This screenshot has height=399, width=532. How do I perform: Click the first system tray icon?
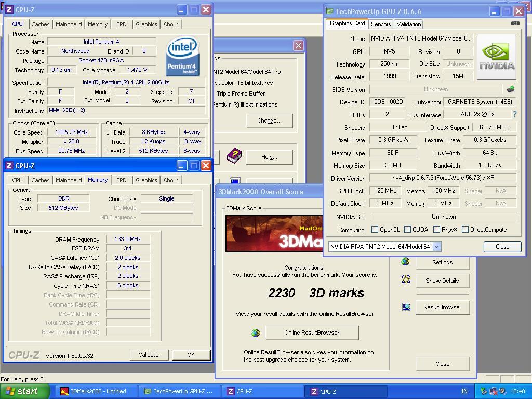pos(484,391)
